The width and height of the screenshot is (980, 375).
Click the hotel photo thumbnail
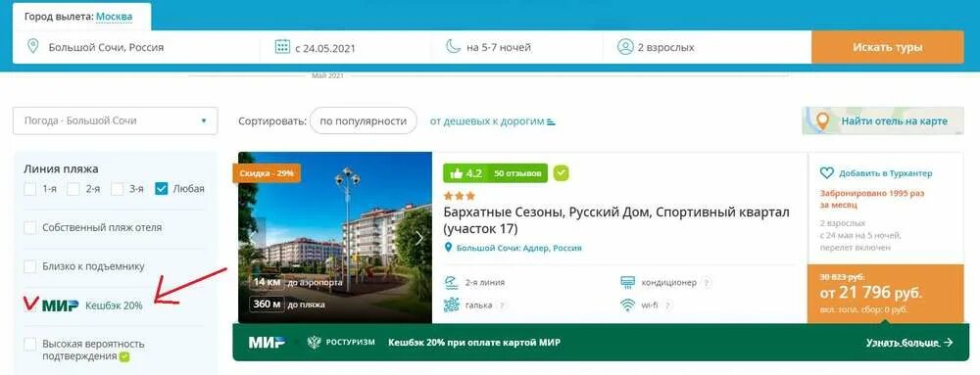coord(335,237)
